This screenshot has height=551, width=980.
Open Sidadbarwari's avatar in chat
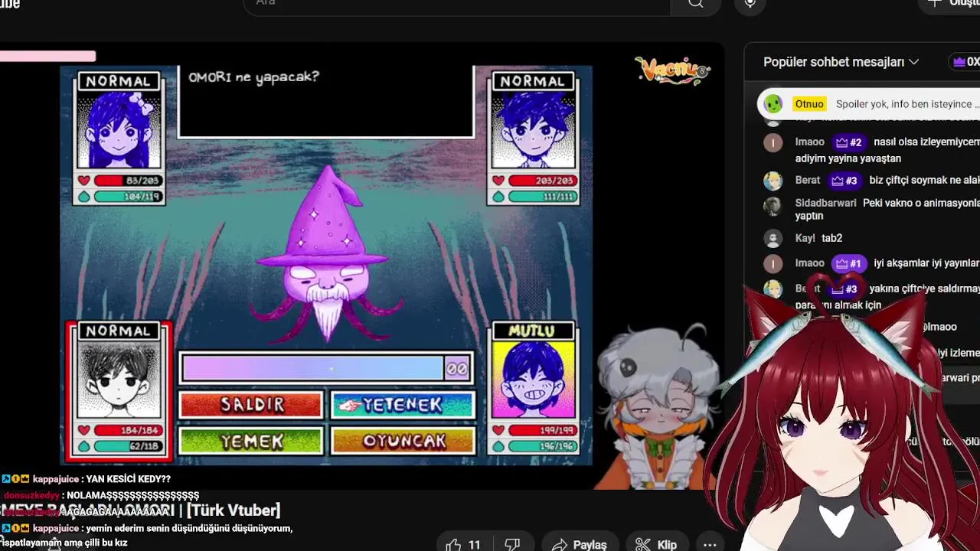point(773,206)
